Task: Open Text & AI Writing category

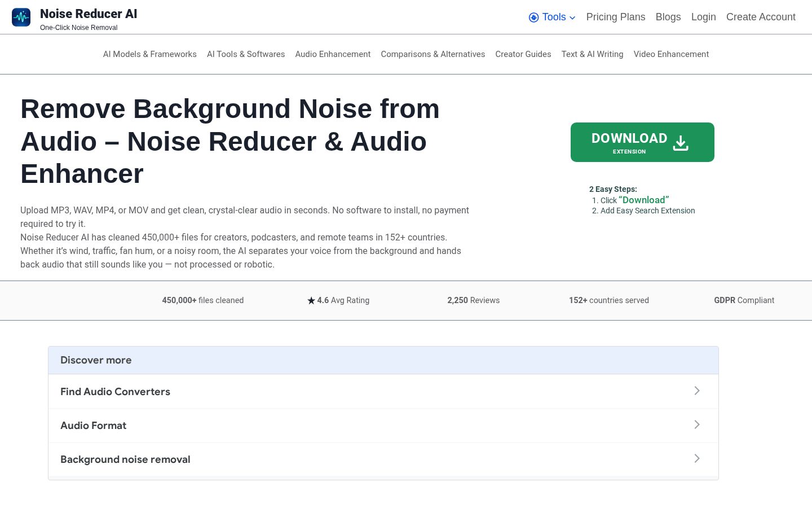Action: tap(592, 54)
